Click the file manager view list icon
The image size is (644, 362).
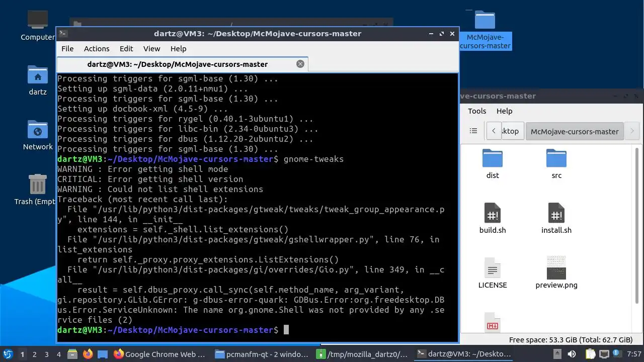pos(473,131)
